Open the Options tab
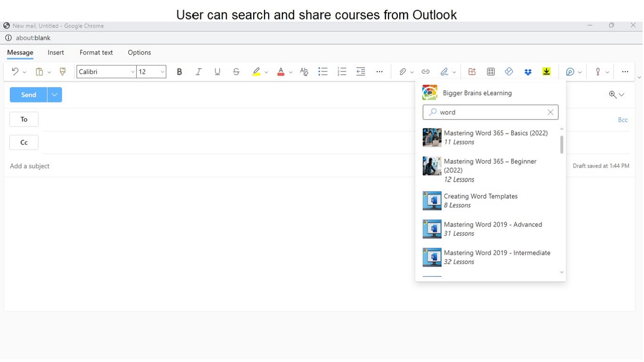 coord(140,52)
